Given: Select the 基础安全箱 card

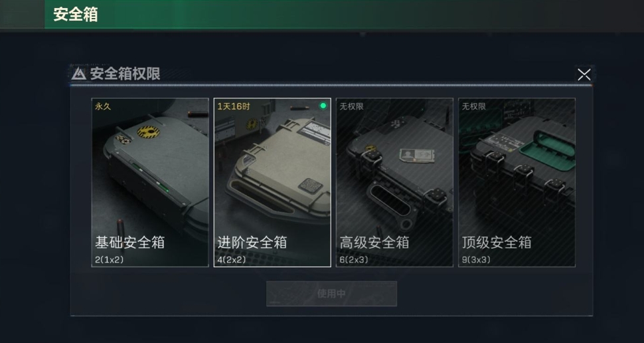Looking at the screenshot, I should 150,183.
